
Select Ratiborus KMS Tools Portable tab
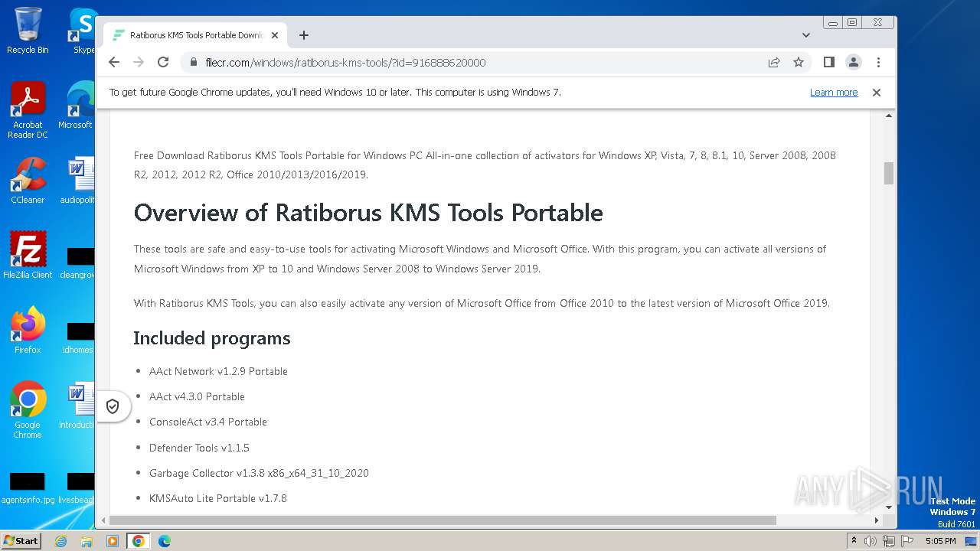195,35
